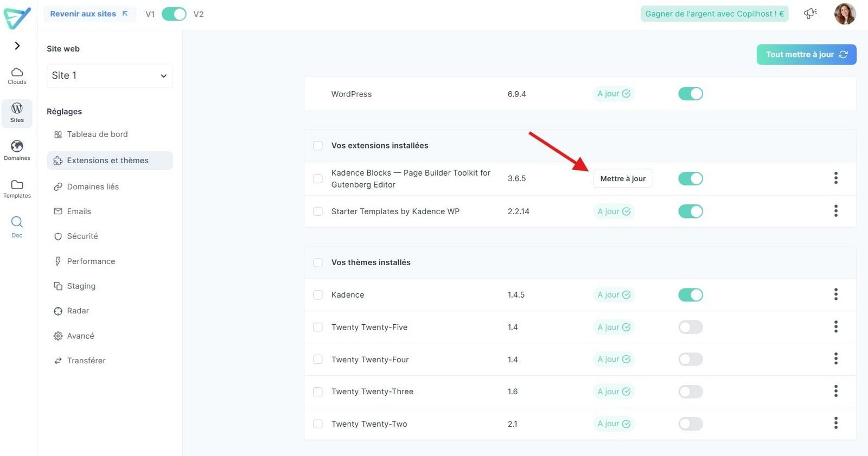Activate the Twenty Twenty-Two theme switch
This screenshot has width=868, height=456.
pyautogui.click(x=691, y=423)
